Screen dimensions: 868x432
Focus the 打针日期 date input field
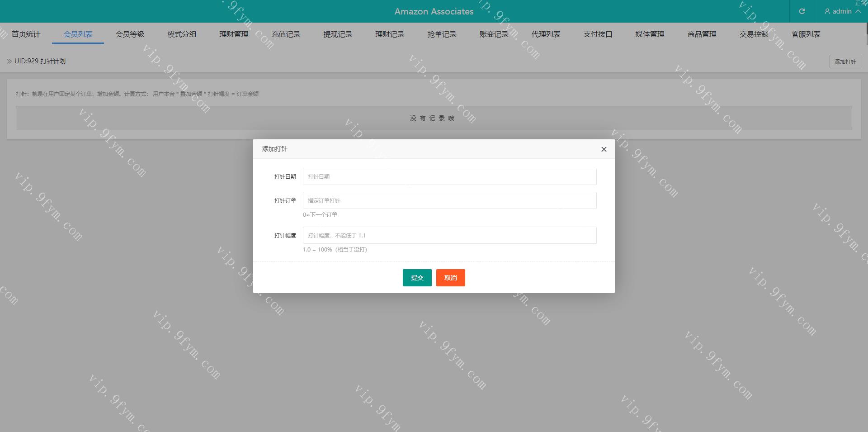449,176
